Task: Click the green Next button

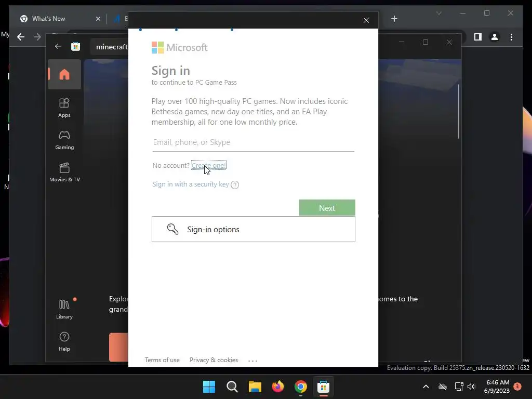Action: 327,208
